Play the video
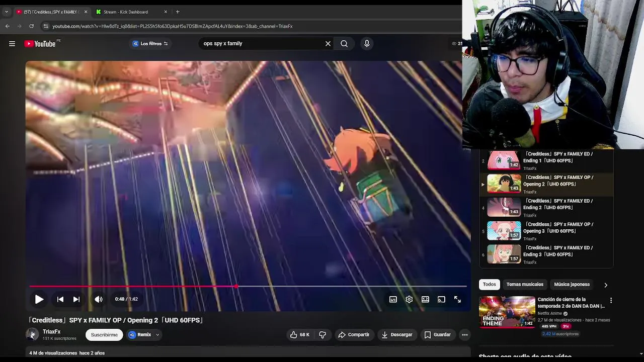This screenshot has width=644, height=362. pyautogui.click(x=39, y=299)
